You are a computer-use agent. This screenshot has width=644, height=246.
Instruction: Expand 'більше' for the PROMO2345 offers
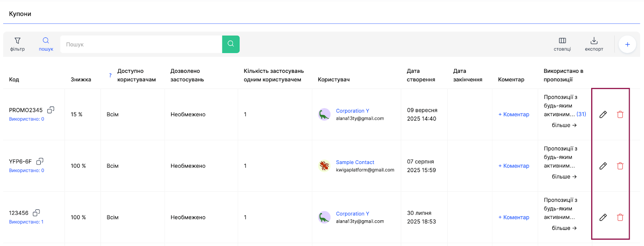(x=564, y=125)
